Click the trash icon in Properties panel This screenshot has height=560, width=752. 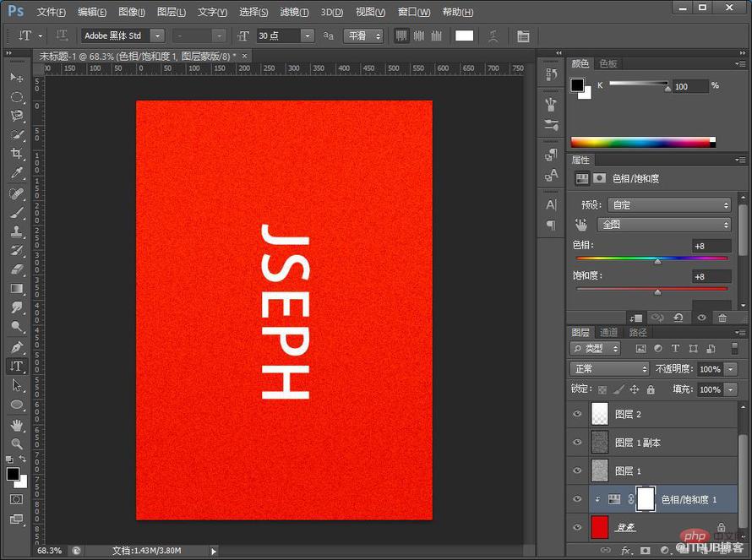click(x=722, y=318)
